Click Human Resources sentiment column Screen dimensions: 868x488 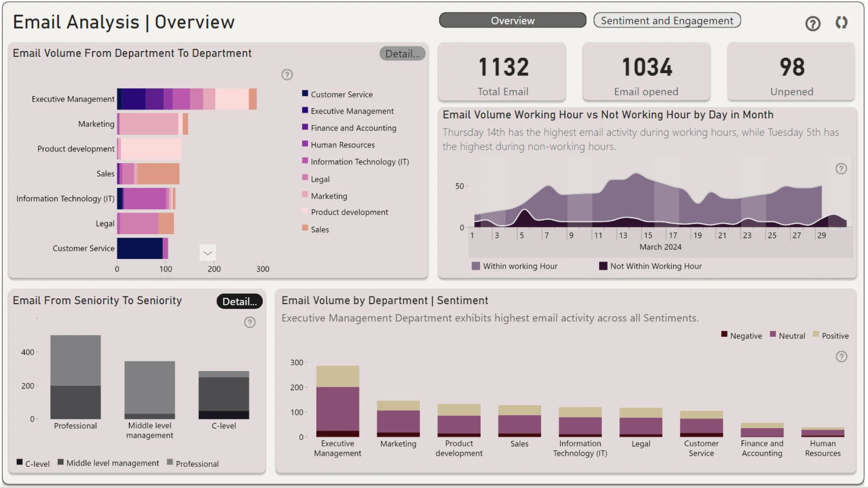tap(822, 432)
